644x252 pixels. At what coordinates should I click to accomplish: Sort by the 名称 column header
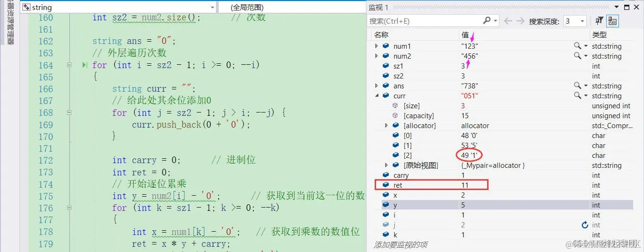tap(381, 35)
